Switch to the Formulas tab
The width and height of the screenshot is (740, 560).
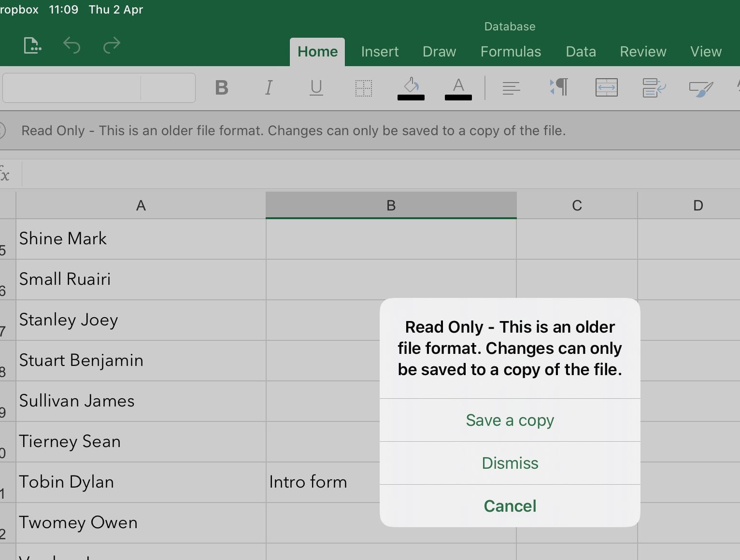click(511, 52)
